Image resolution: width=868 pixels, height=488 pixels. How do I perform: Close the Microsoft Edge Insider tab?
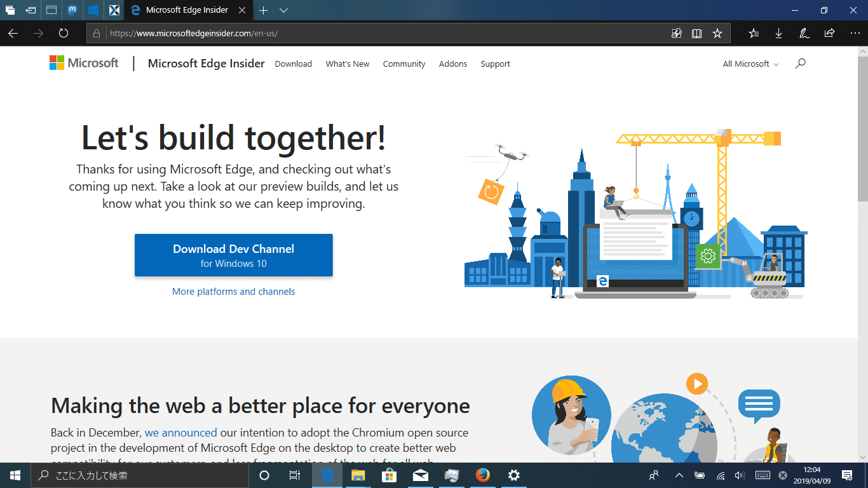pos(241,10)
